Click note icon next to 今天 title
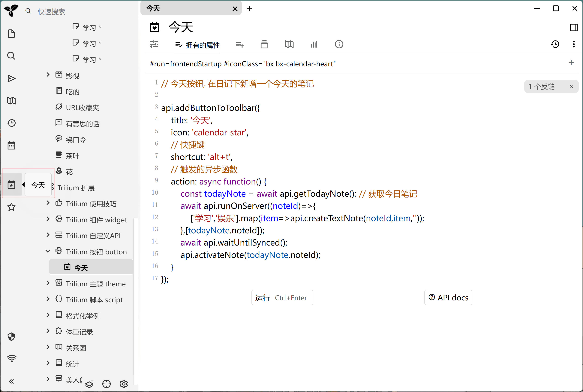The image size is (583, 392). tap(155, 27)
